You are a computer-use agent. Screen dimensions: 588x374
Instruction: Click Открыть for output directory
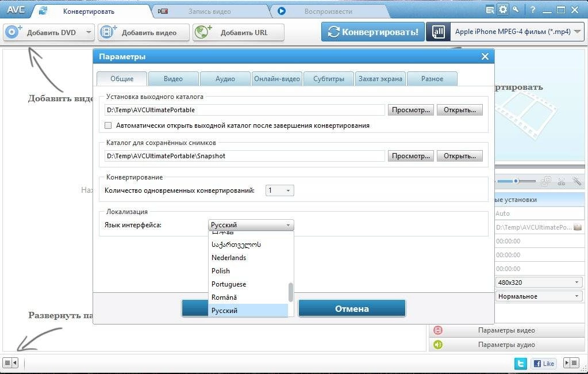point(459,110)
